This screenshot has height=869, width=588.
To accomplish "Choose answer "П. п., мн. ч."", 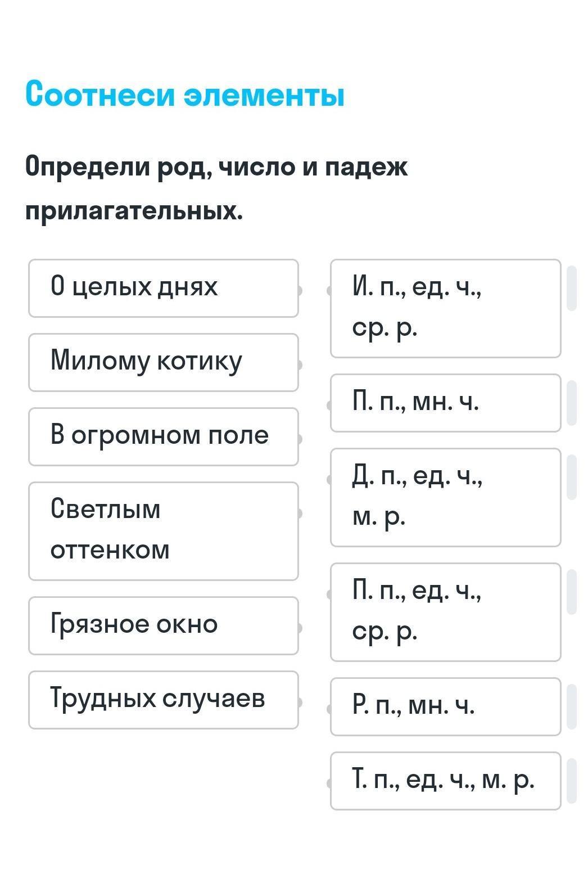I will pyautogui.click(x=445, y=403).
